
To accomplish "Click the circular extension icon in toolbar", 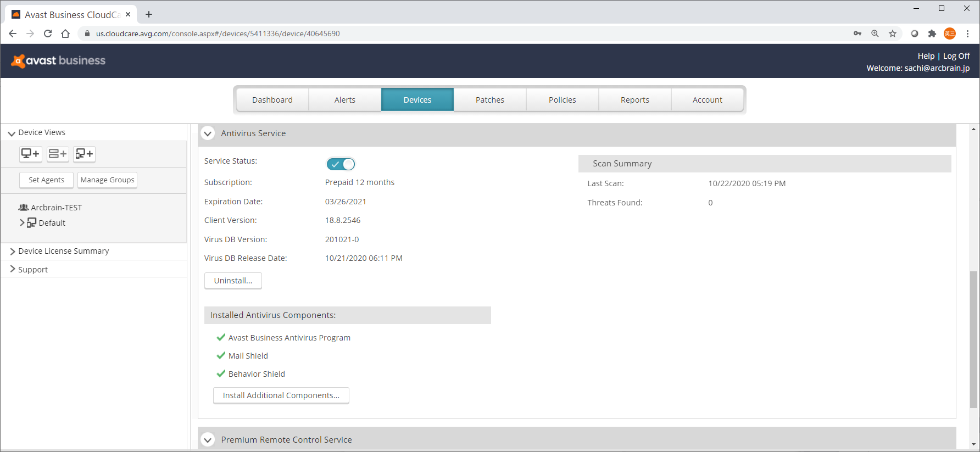I will coord(915,34).
